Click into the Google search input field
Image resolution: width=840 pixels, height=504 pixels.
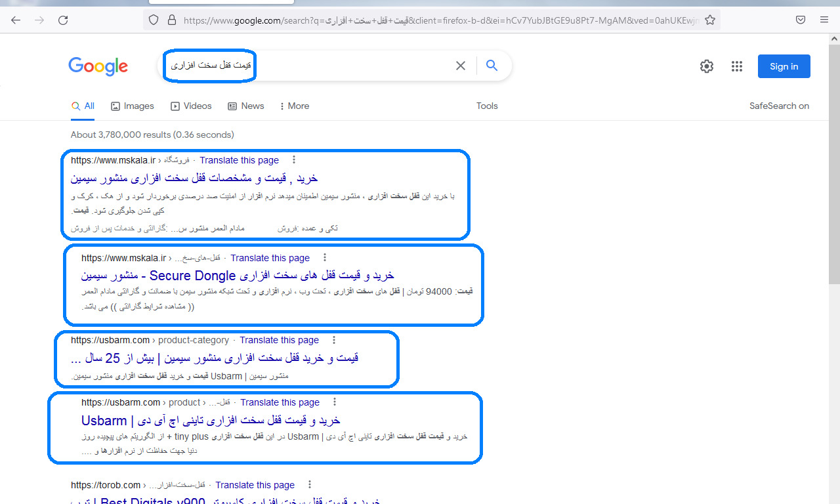tap(308, 66)
